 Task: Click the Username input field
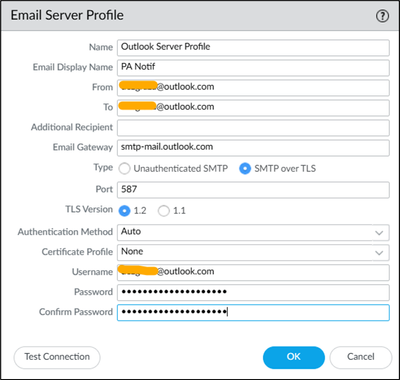[253, 272]
